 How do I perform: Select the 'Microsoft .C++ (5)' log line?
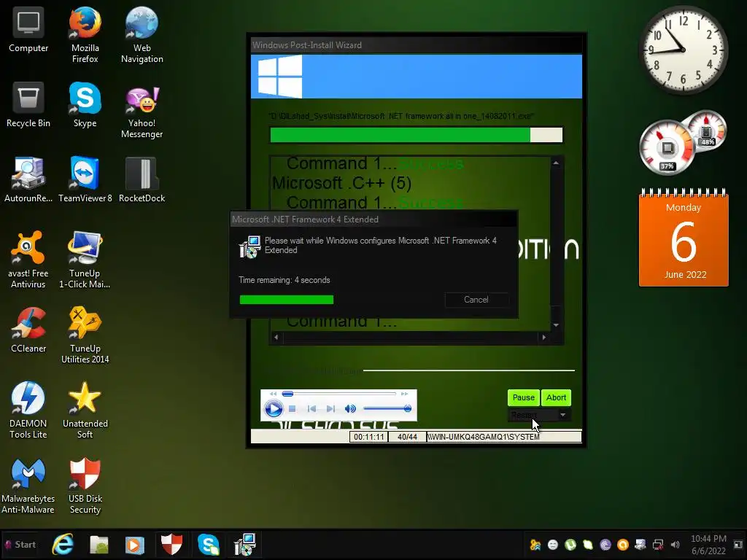coord(341,183)
